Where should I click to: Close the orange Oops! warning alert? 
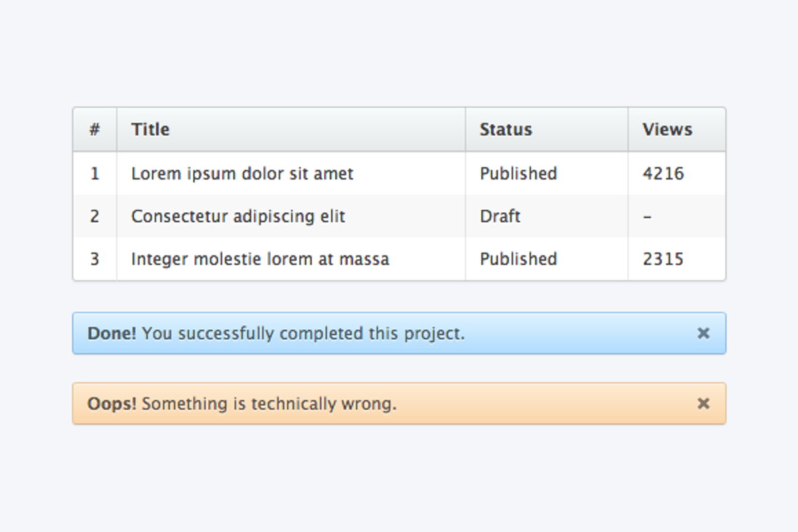click(703, 403)
